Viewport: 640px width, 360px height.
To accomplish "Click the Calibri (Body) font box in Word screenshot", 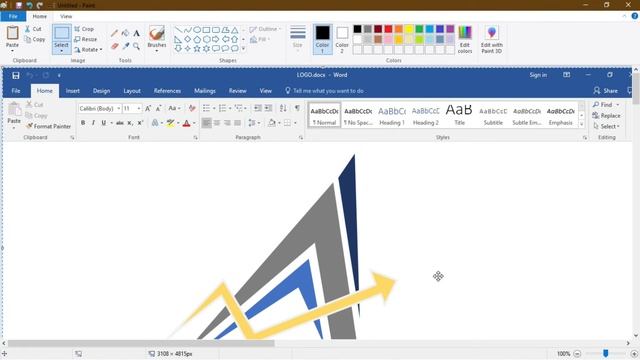I will coord(100,109).
